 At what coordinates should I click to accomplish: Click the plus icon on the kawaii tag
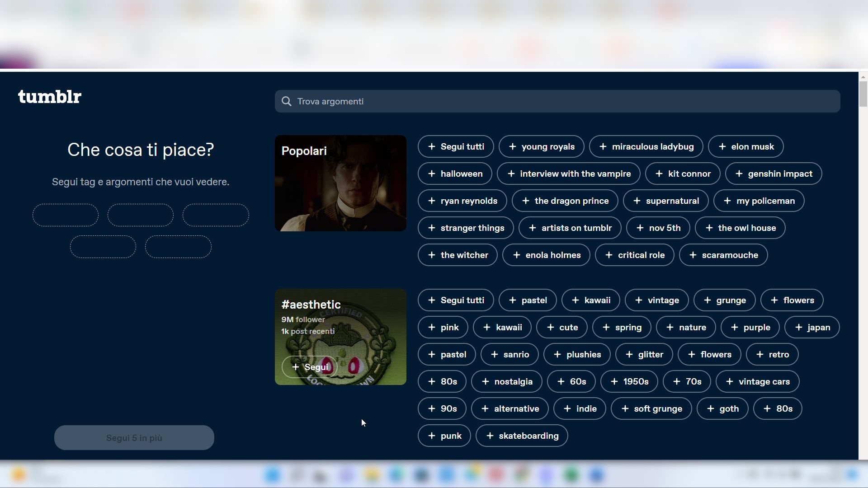576,300
